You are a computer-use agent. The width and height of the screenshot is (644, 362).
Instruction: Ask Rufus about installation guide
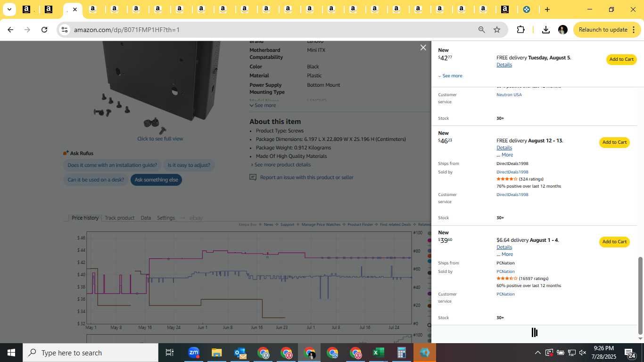(x=112, y=165)
